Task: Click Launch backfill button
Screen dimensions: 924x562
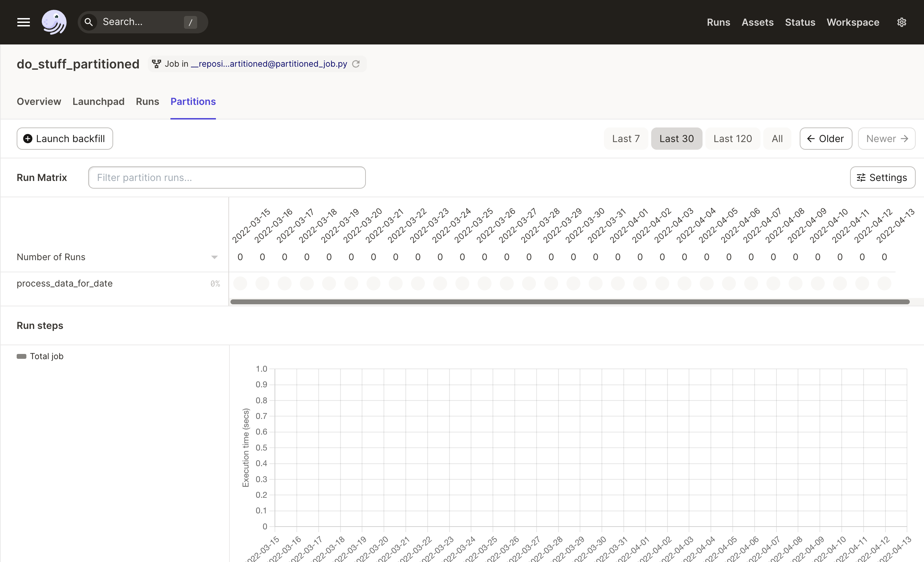Action: (65, 139)
